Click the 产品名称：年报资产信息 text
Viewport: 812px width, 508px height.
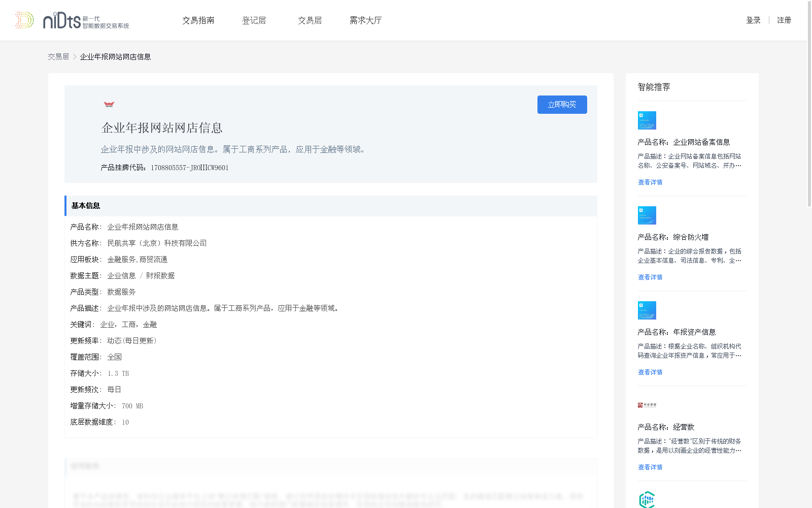(x=676, y=332)
